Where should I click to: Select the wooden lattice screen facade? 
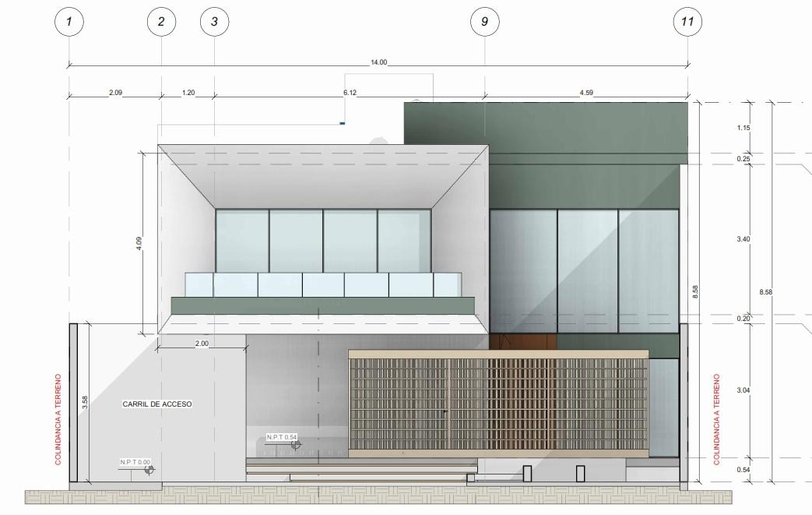pos(498,404)
